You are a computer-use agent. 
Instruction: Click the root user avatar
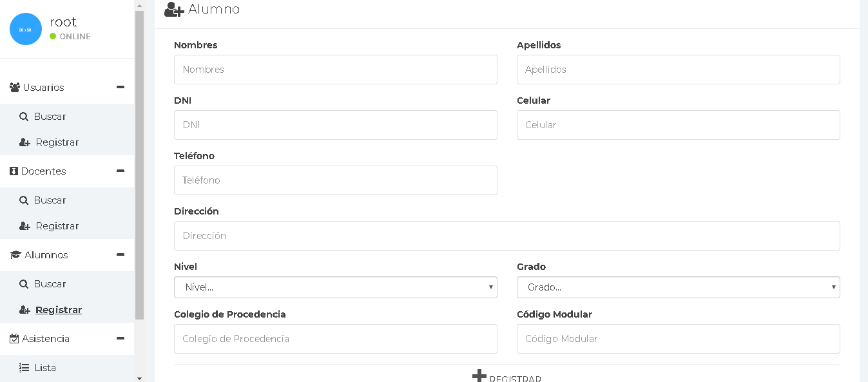point(26,29)
